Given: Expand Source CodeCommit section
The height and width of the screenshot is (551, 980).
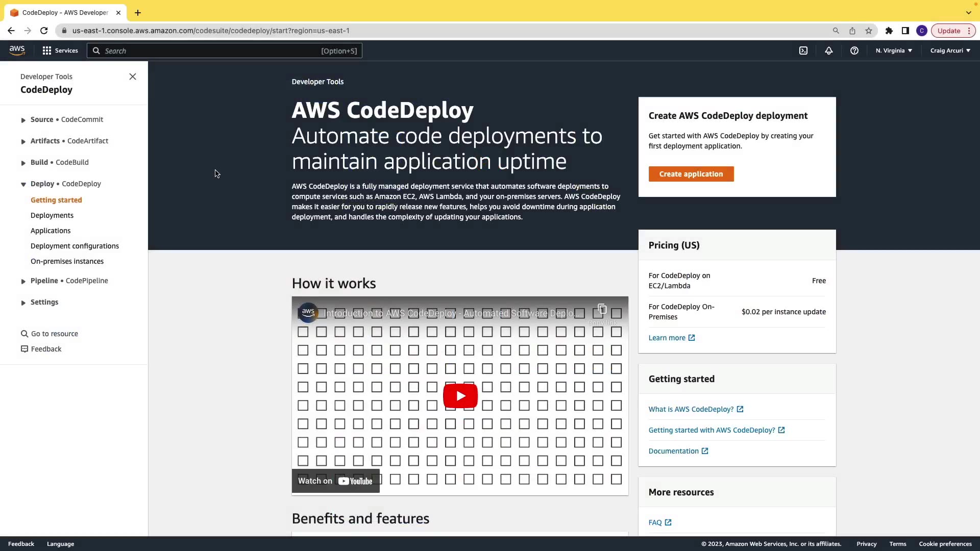Looking at the screenshot, I should tap(23, 120).
